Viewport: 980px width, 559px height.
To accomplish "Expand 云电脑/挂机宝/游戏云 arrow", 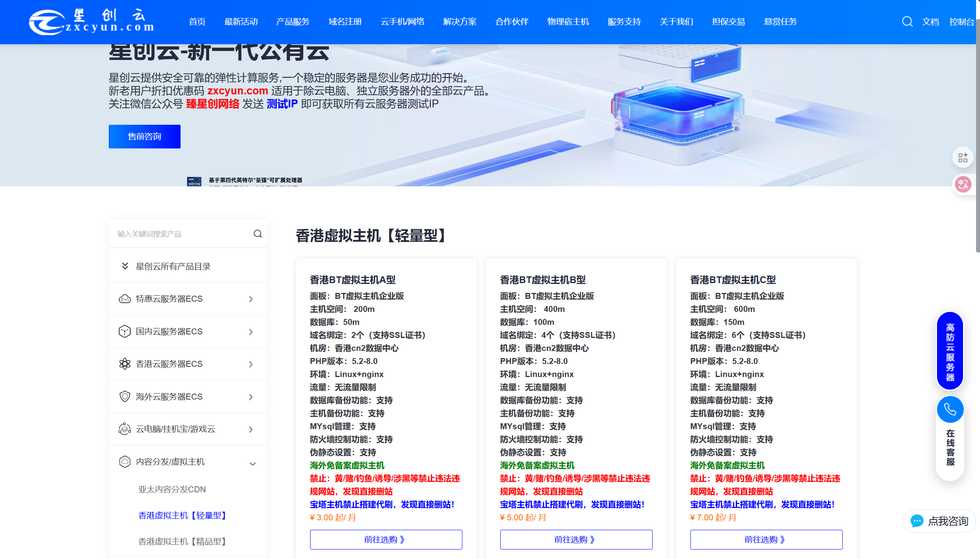I will [251, 430].
